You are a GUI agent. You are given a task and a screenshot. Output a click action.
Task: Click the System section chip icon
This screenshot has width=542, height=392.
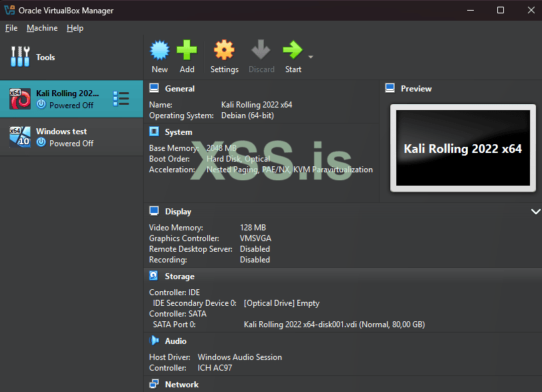[x=154, y=132]
